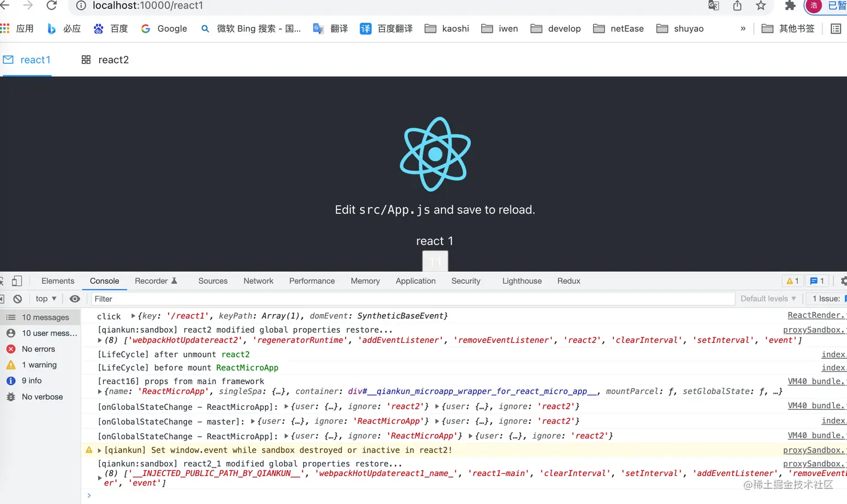Click the address bar URL localhost:10000/react1
The height and width of the screenshot is (504, 847).
pyautogui.click(x=148, y=6)
